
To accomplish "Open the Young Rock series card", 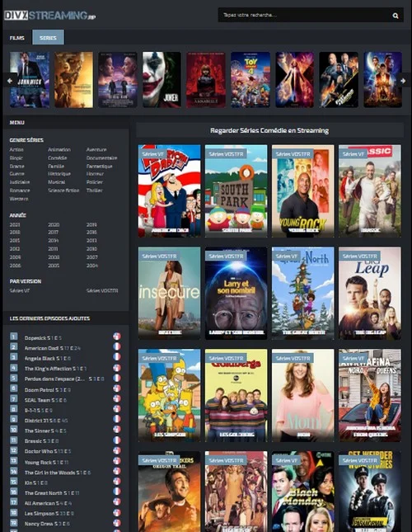I will 303,191.
